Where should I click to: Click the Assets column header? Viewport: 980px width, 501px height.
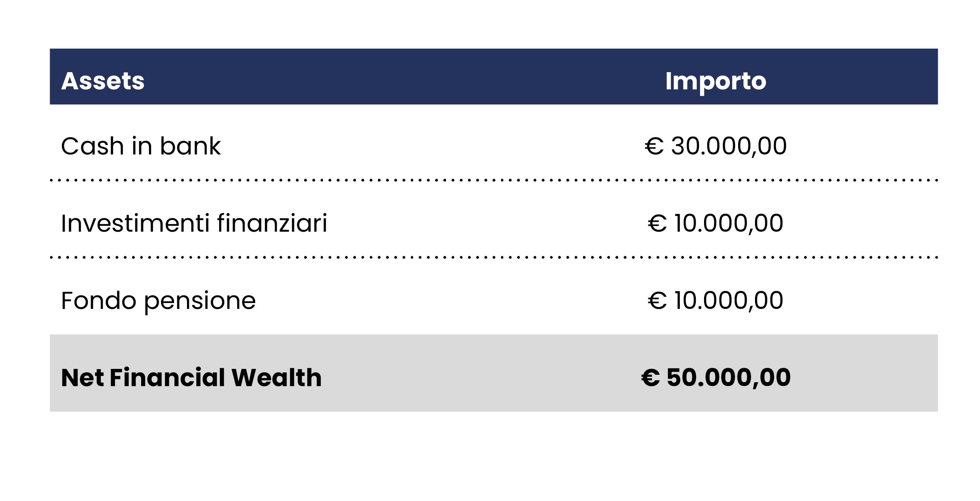coord(103,81)
